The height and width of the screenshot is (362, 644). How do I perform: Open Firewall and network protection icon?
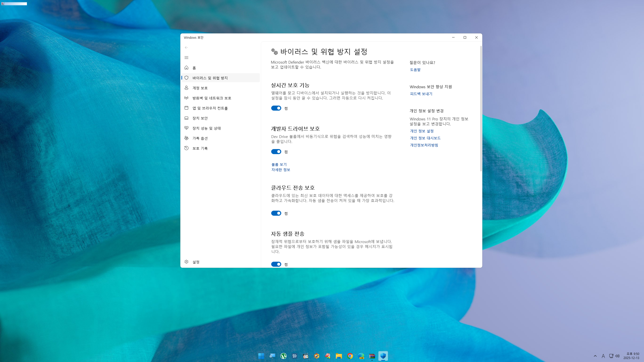[186, 98]
